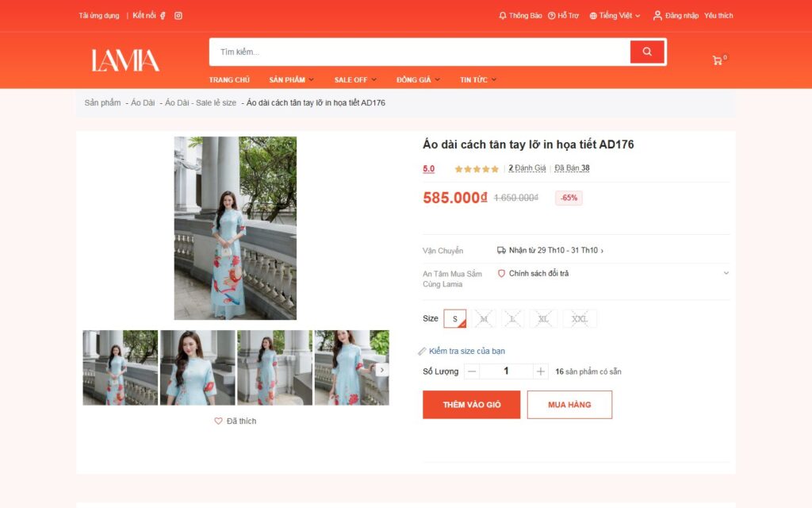Click the product title AD176 heading
Image resolution: width=812 pixels, height=508 pixels.
click(x=528, y=144)
